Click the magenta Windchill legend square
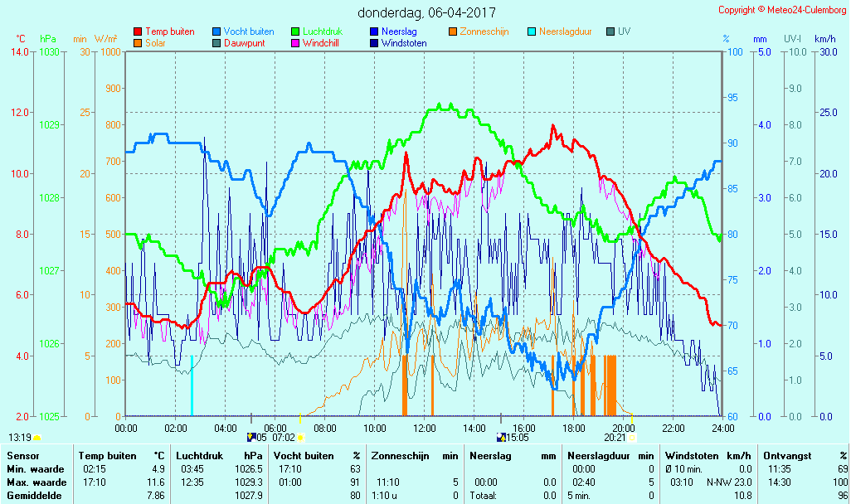 click(295, 43)
